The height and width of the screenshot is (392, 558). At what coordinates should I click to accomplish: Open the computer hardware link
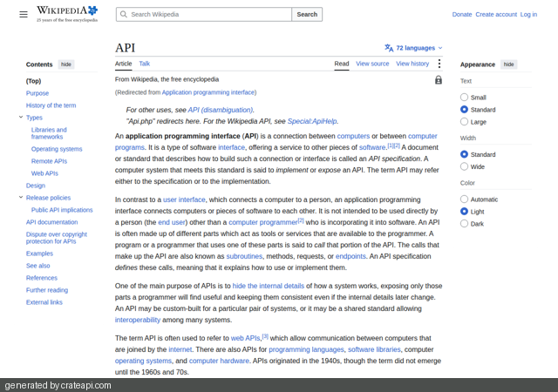[x=219, y=361]
